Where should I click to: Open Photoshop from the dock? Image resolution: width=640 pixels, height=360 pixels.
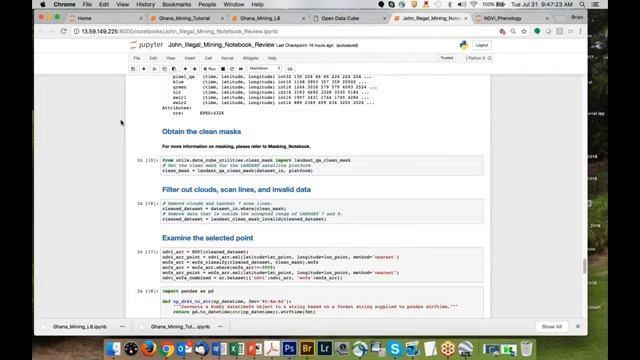pos(289,349)
